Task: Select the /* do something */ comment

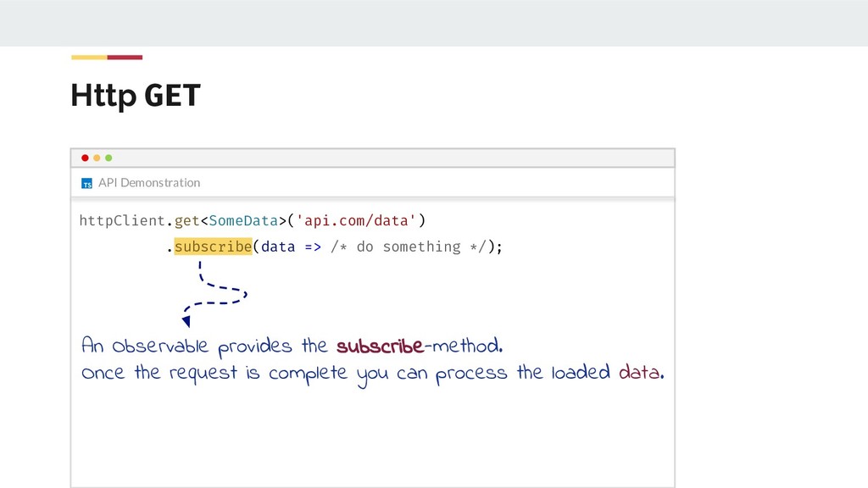Action: (407, 247)
